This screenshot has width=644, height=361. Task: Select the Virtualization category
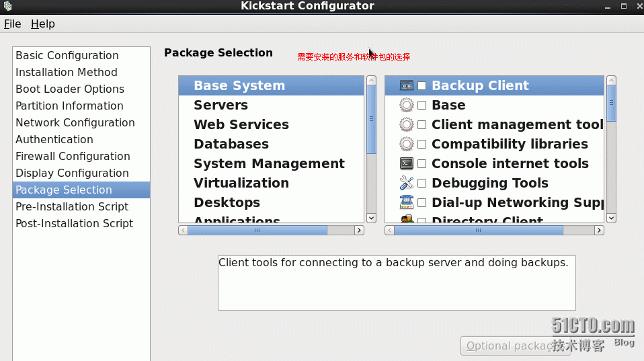coord(271,183)
